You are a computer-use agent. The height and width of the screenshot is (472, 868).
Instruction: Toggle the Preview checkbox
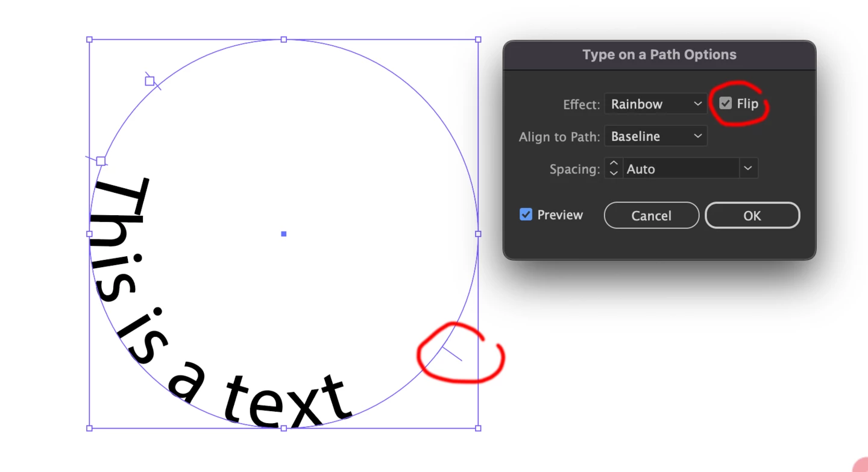pyautogui.click(x=526, y=215)
